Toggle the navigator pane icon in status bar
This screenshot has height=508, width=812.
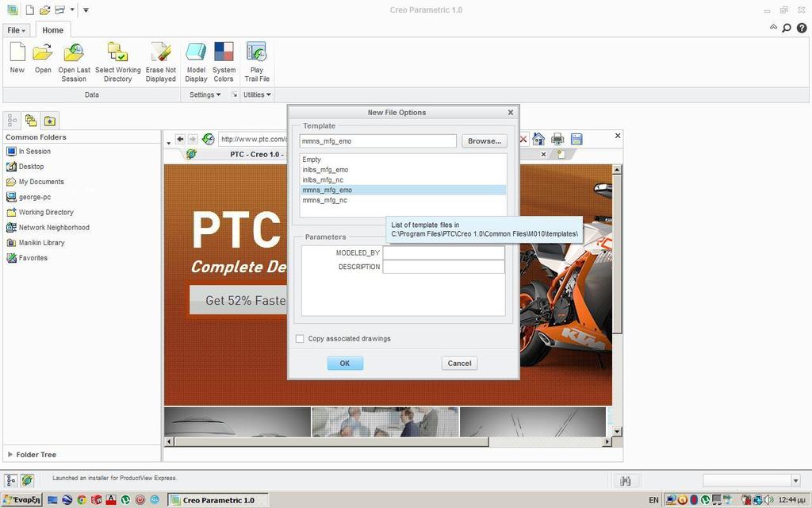pyautogui.click(x=11, y=480)
